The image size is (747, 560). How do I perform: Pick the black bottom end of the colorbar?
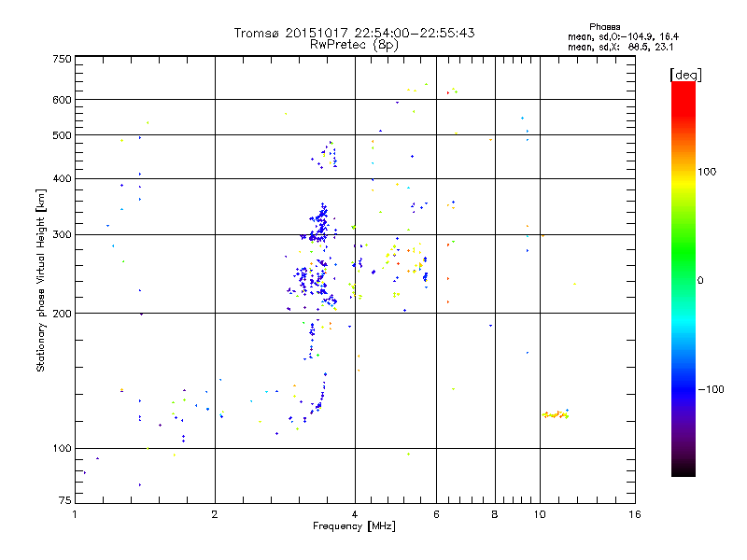coord(684,469)
